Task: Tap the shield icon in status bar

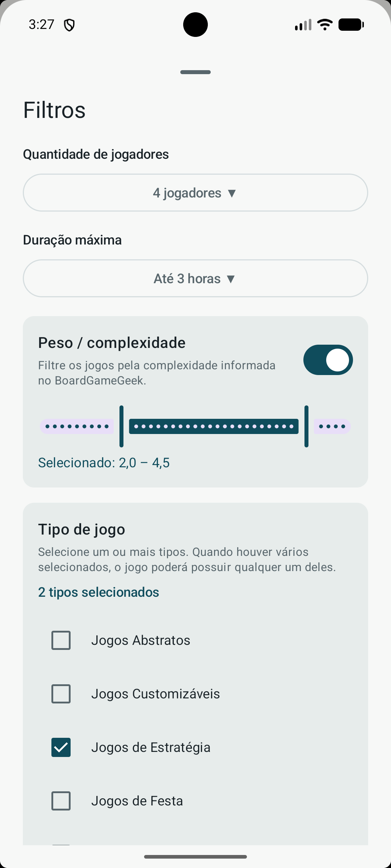Action: [x=69, y=25]
